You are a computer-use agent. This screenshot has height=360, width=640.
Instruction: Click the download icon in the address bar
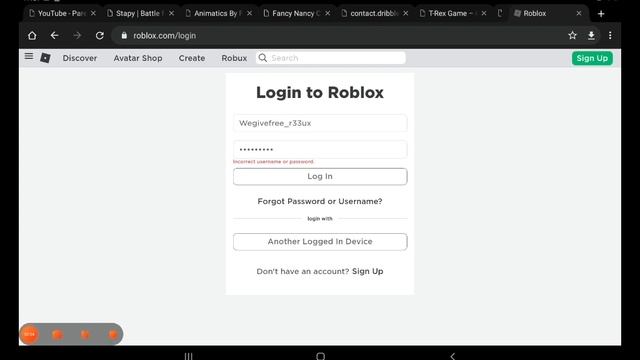[591, 36]
